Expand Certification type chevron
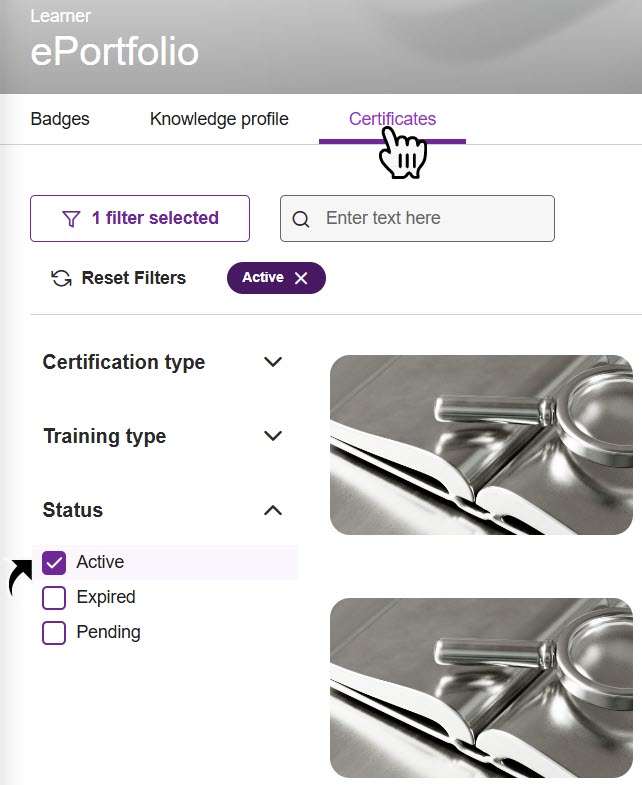 tap(272, 362)
